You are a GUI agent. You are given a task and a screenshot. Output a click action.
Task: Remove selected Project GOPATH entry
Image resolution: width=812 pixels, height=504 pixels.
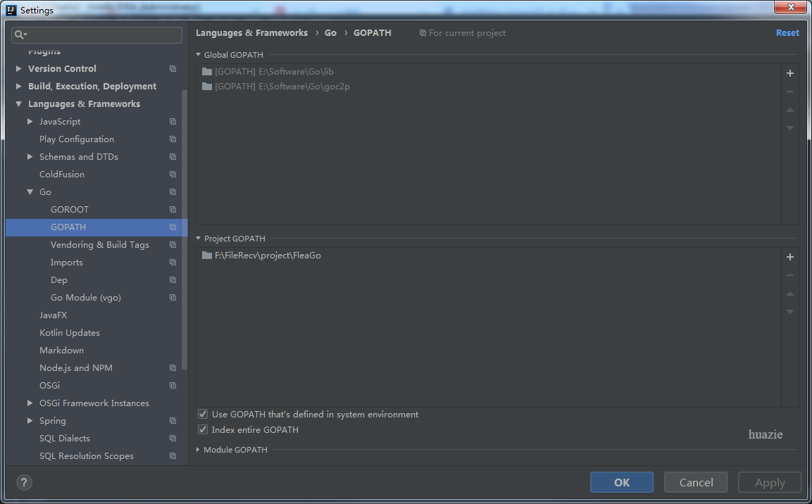click(789, 275)
